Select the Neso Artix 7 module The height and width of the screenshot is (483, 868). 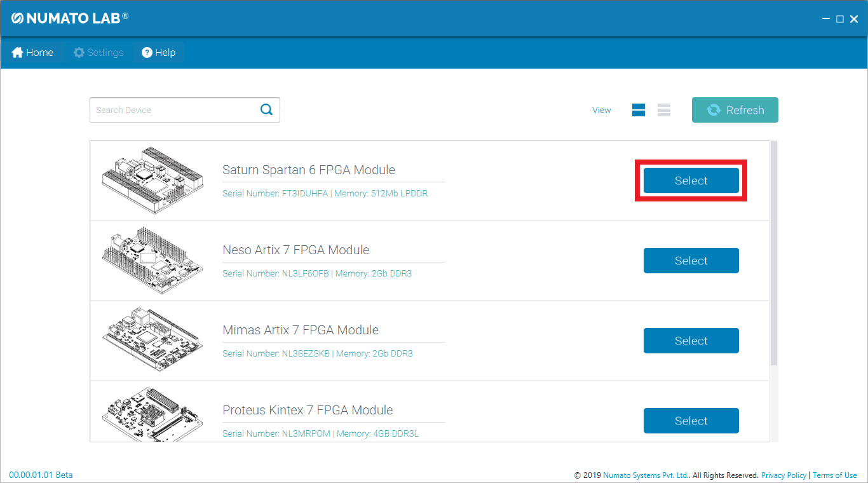(691, 261)
